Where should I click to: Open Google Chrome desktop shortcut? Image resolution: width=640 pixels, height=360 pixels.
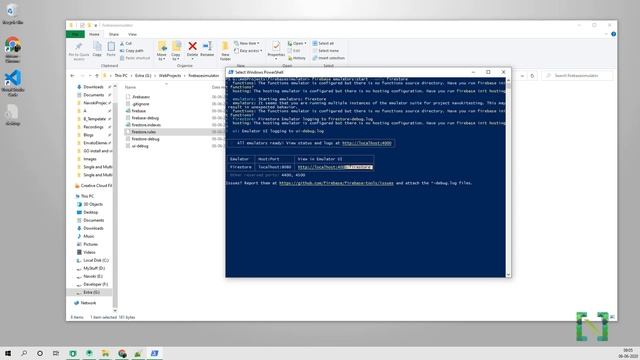coord(12,49)
